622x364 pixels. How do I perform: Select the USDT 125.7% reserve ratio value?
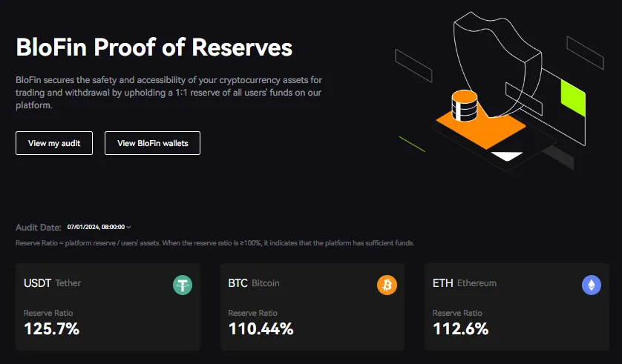51,328
